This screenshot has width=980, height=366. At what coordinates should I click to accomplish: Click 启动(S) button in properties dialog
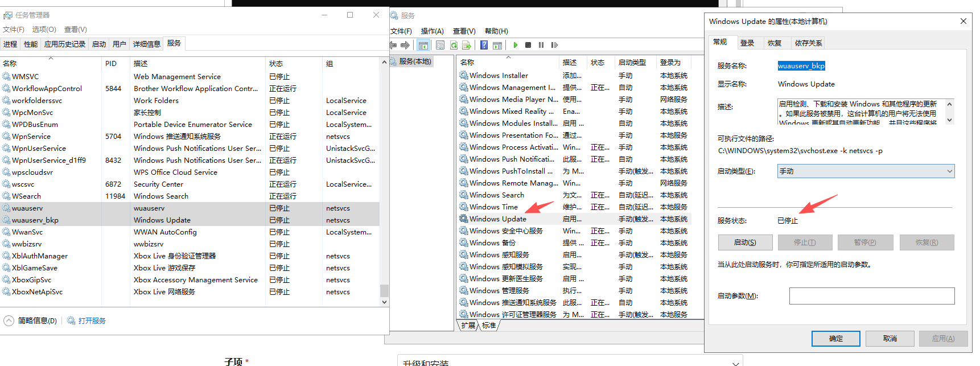[745, 242]
